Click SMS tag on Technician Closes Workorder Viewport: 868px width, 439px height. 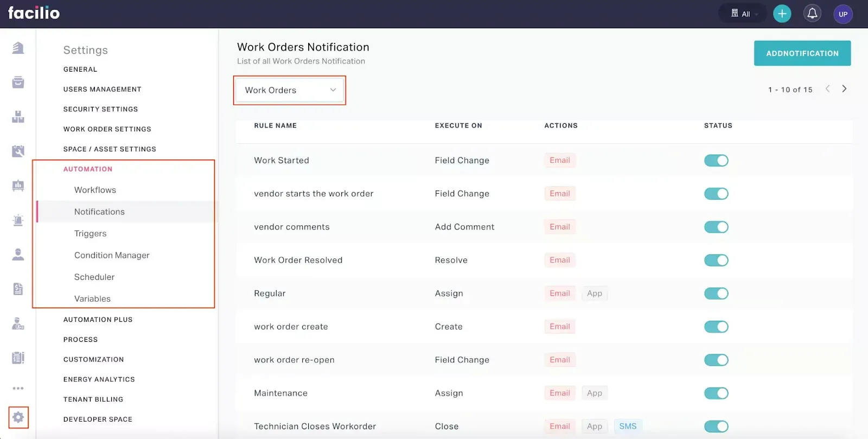(628, 427)
